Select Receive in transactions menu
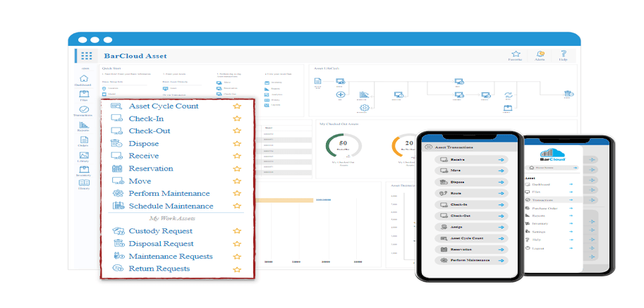 pyautogui.click(x=144, y=156)
